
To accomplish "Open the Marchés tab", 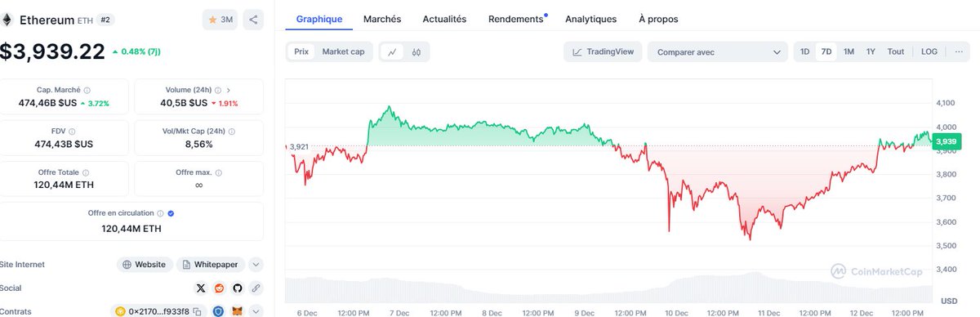I will point(381,19).
